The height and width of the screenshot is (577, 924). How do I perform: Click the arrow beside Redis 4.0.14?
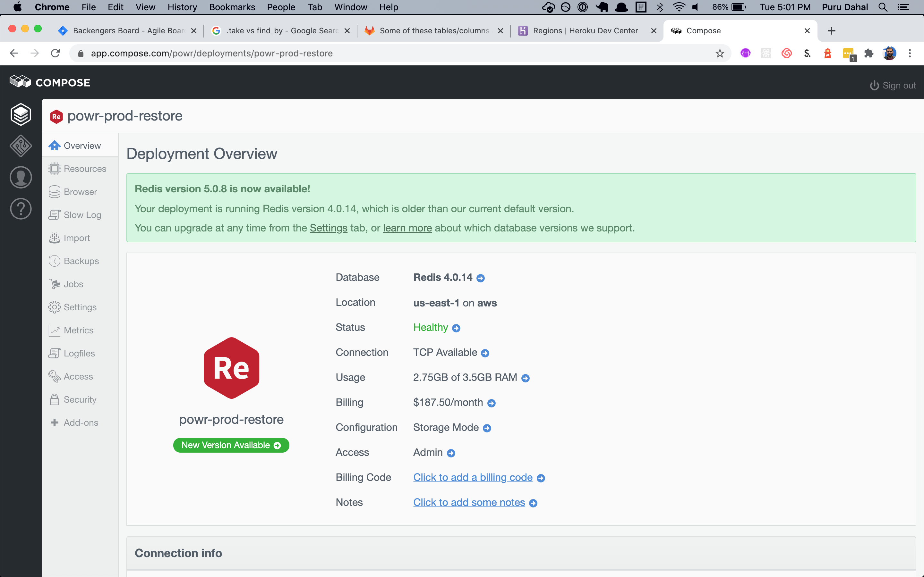click(481, 278)
